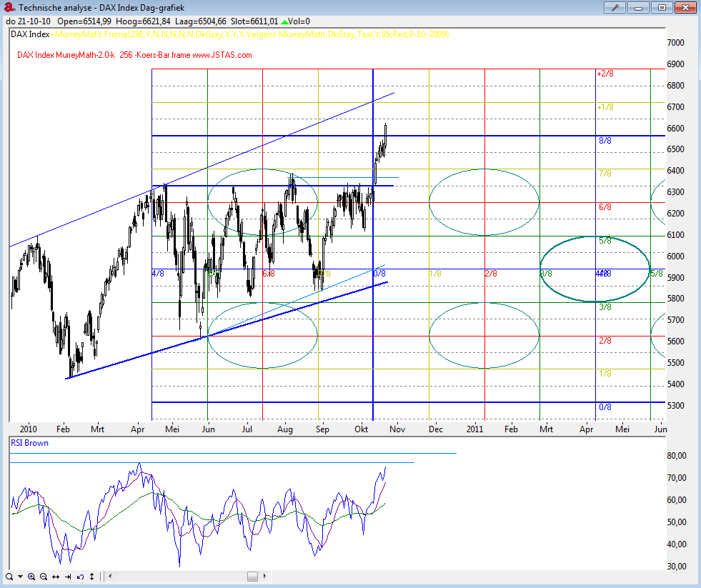Screen dimensions: 701x588
Task: Close the DAX Index chart window
Action: (686, 7)
